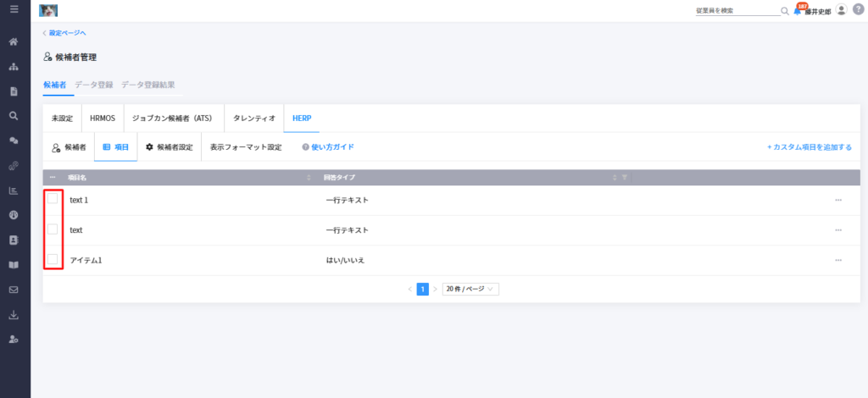Image resolution: width=868 pixels, height=398 pixels.
Task: Check the checkbox for text 1 row
Action: coord(53,199)
